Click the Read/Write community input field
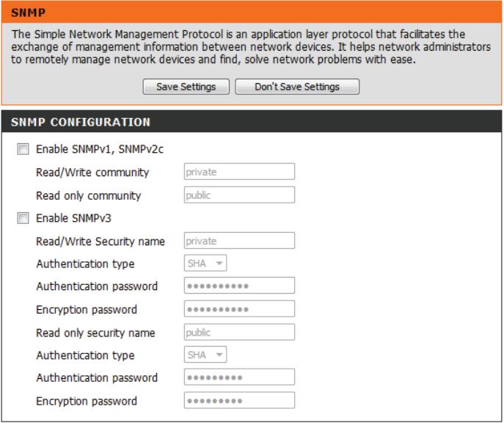 point(238,172)
